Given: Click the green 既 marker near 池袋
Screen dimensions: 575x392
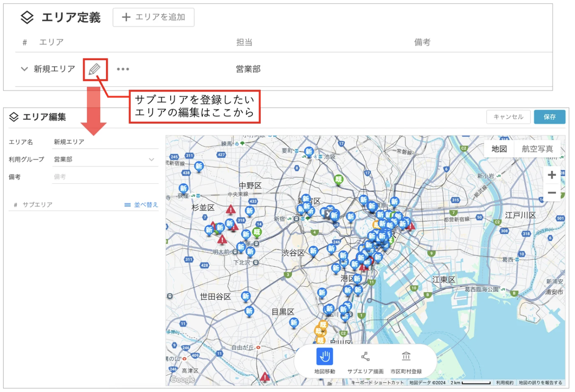Looking at the screenshot, I should click(338, 180).
